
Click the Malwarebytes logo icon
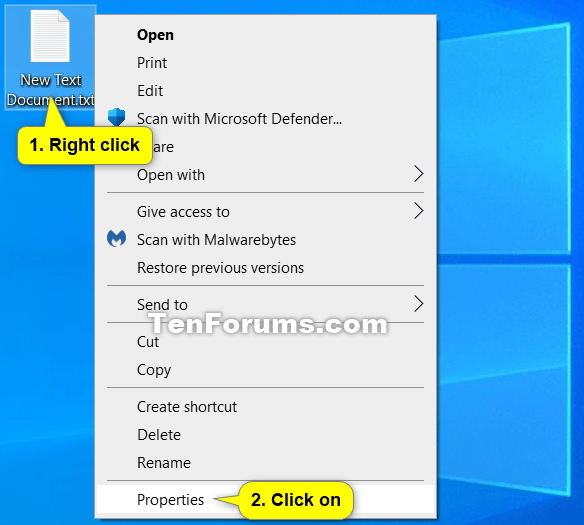point(116,239)
